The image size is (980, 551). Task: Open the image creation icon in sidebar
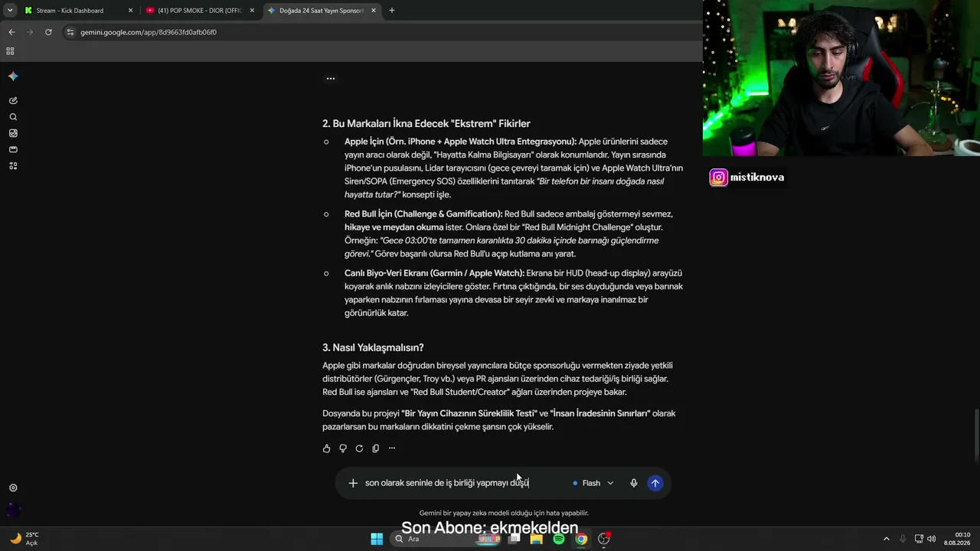pos(13,133)
